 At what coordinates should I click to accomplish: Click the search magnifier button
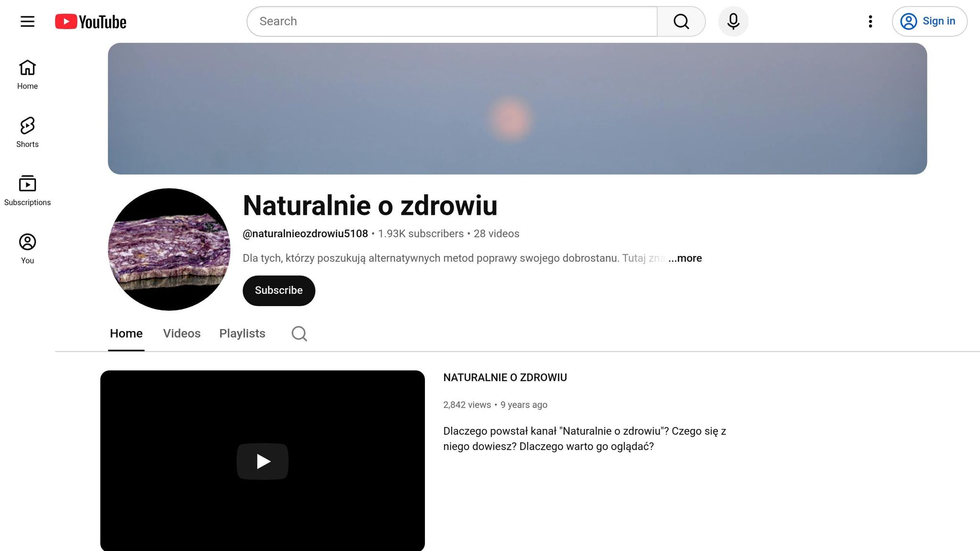[681, 22]
